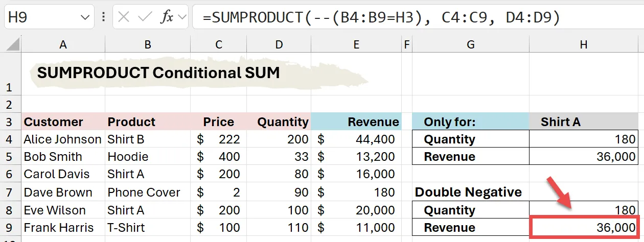Select column A header
This screenshot has height=242, width=644.
(x=63, y=45)
